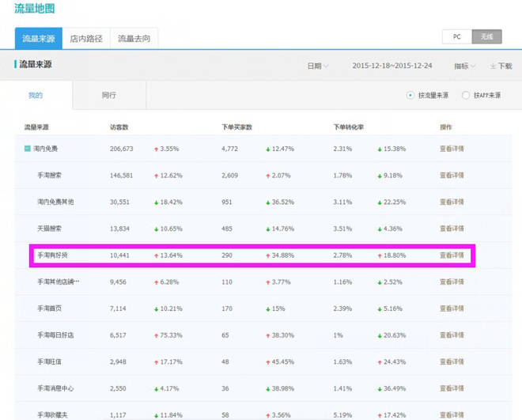
Task: Click the date range 2015-12-18~2015-12-24
Action: tap(392, 66)
